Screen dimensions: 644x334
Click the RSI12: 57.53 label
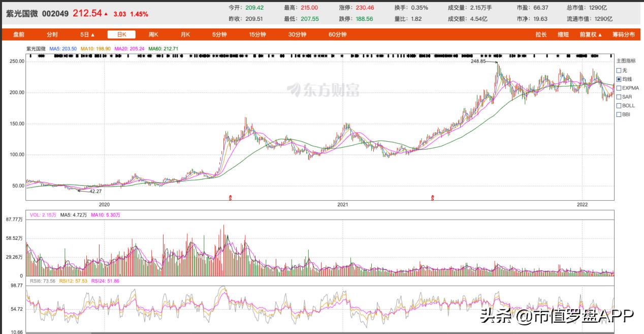[x=74, y=281]
